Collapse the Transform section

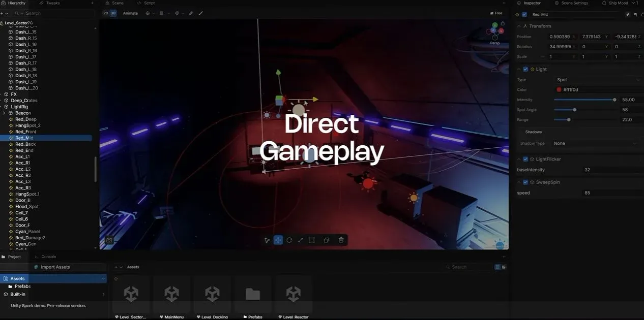[519, 26]
